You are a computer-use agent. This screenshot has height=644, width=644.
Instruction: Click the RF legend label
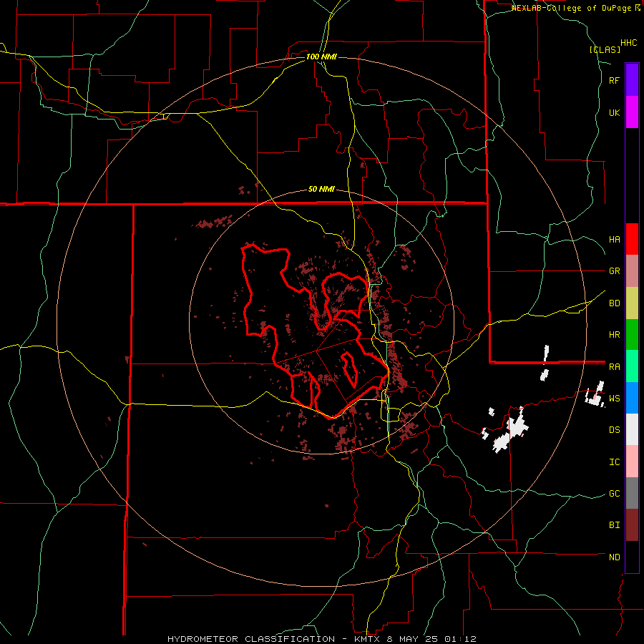(x=614, y=80)
